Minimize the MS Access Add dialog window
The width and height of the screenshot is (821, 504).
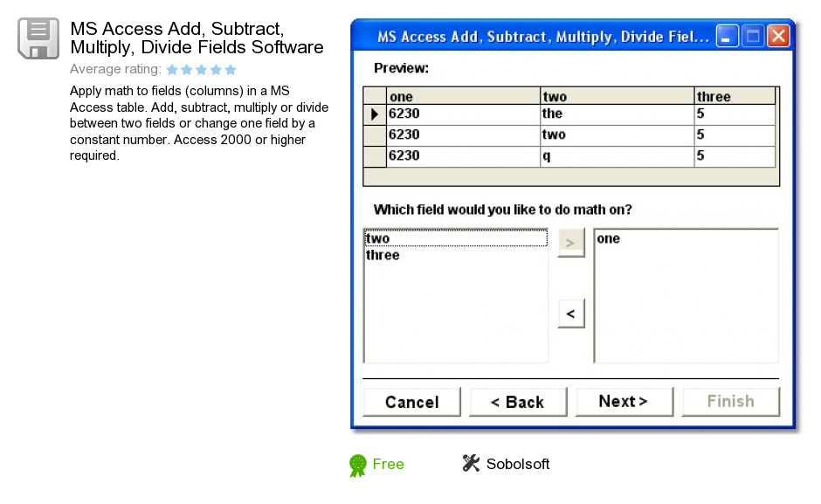point(727,36)
